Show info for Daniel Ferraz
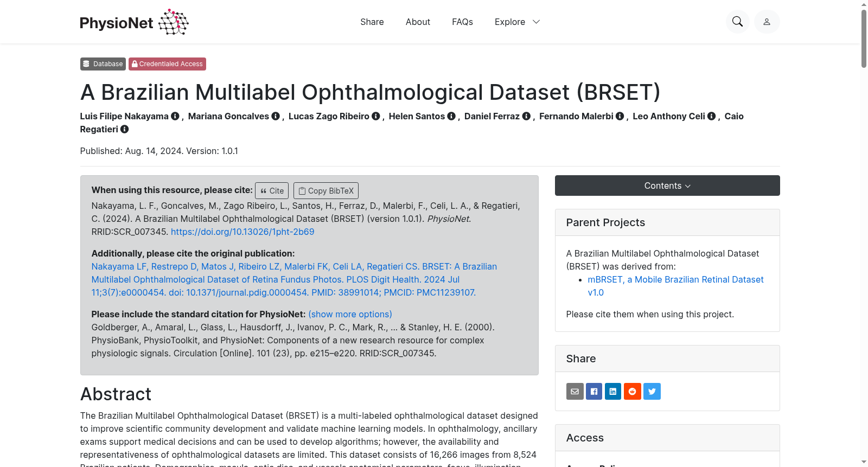Image resolution: width=868 pixels, height=467 pixels. click(526, 116)
